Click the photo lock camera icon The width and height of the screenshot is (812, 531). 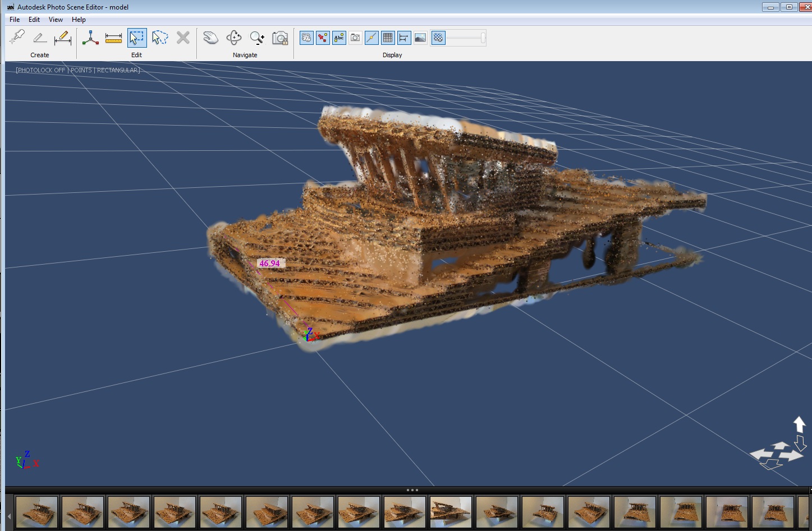[280, 38]
